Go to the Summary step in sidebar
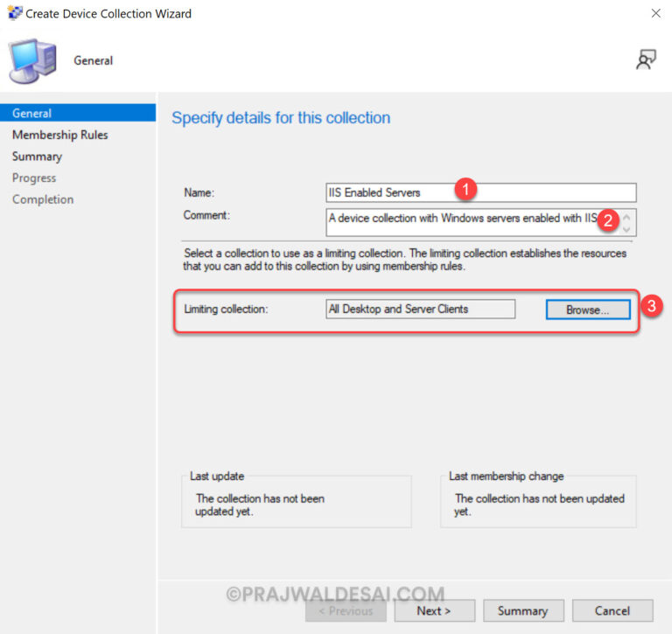This screenshot has height=634, width=672. coord(38,157)
